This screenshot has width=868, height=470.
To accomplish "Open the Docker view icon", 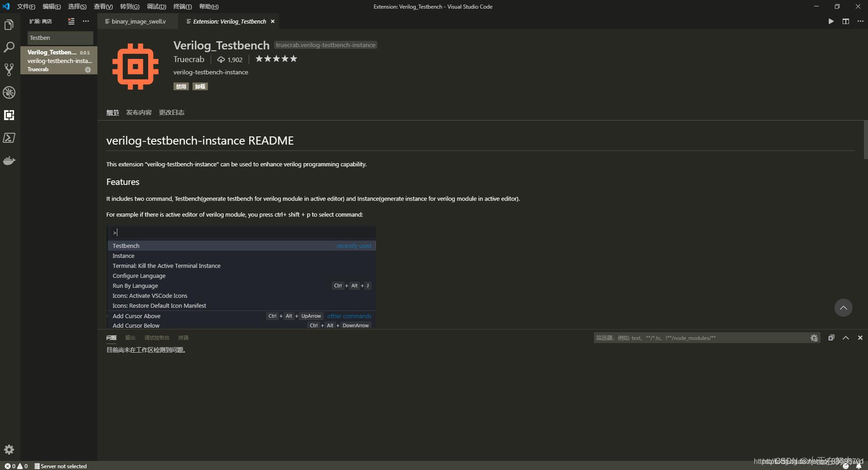I will click(x=9, y=160).
